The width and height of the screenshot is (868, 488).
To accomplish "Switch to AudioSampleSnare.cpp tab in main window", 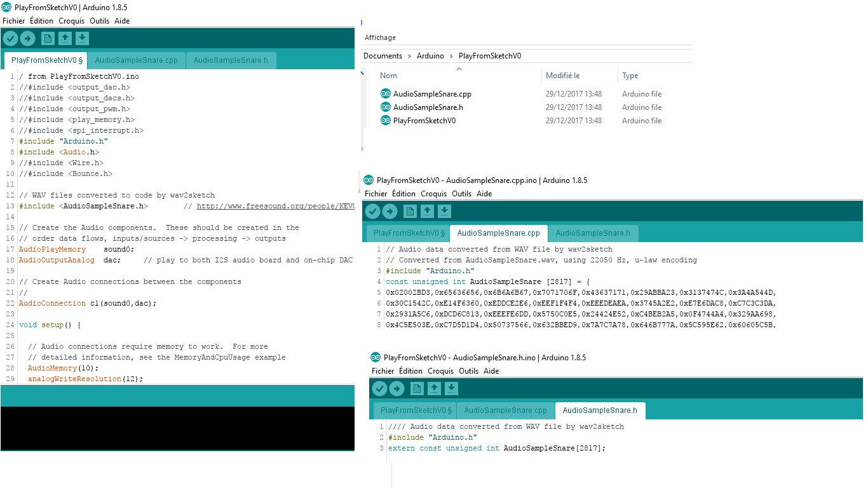I will point(137,61).
